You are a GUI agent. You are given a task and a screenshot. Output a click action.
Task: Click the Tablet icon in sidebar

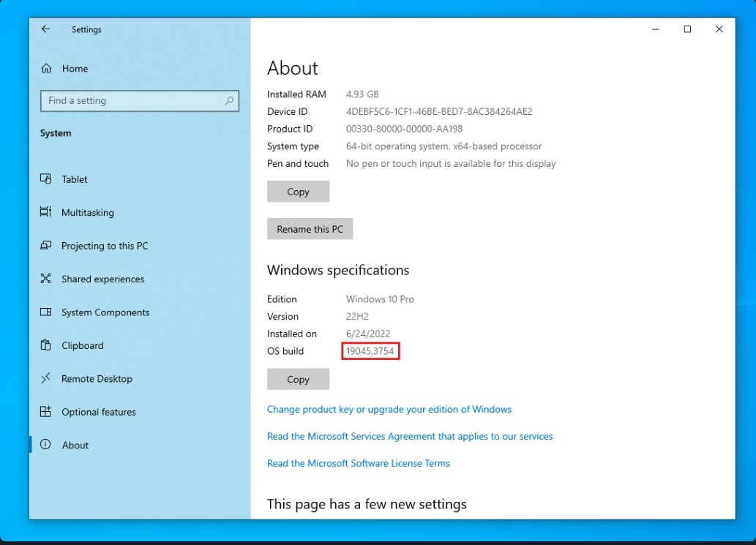point(46,178)
